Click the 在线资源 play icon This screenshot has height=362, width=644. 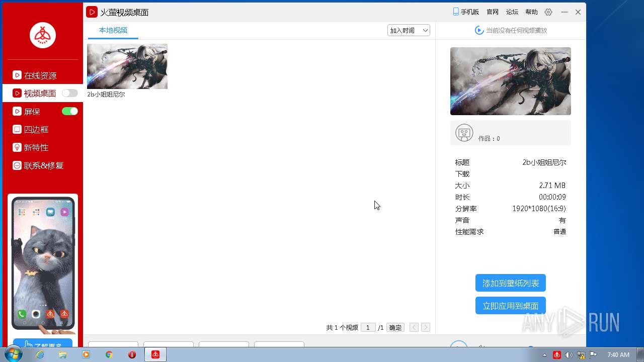point(17,75)
